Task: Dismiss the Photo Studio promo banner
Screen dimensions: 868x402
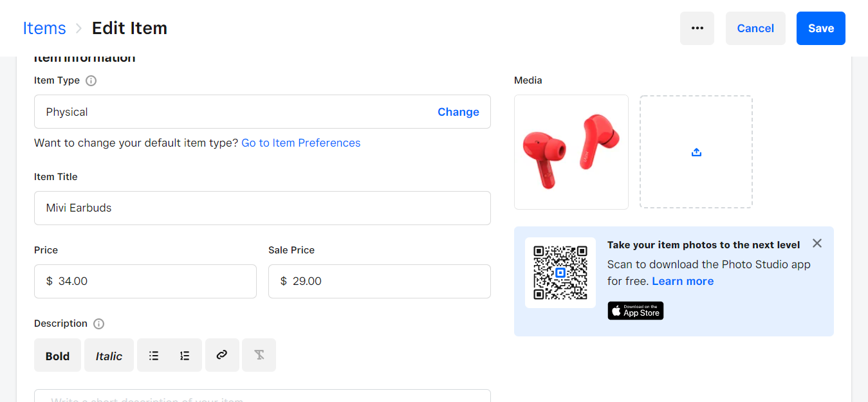Action: pyautogui.click(x=817, y=243)
